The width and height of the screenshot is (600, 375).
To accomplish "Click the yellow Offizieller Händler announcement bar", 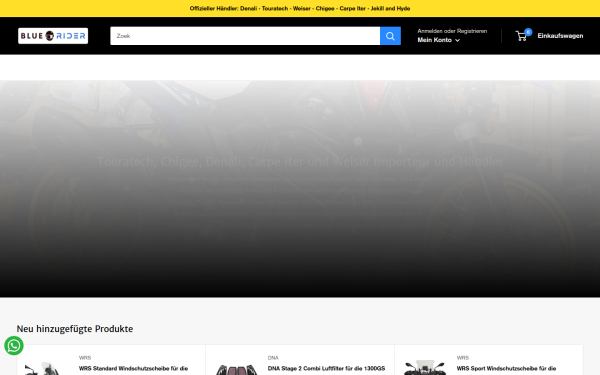I will (300, 8).
